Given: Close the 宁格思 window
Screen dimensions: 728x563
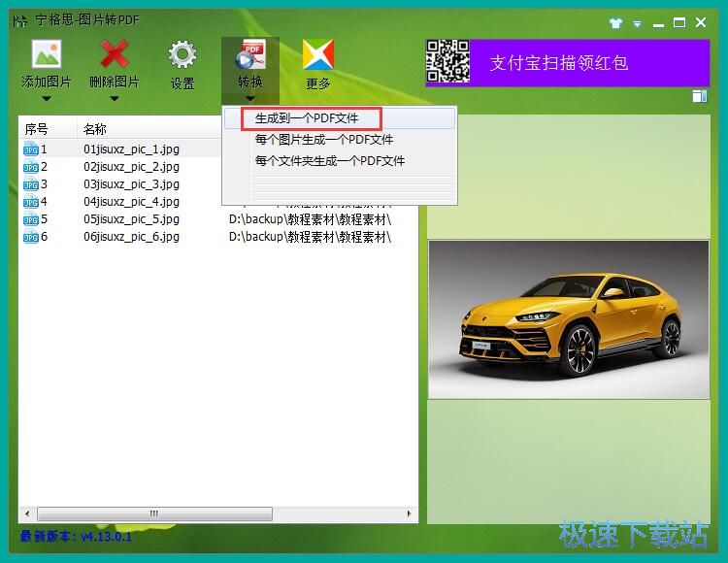Looking at the screenshot, I should coord(701,22).
